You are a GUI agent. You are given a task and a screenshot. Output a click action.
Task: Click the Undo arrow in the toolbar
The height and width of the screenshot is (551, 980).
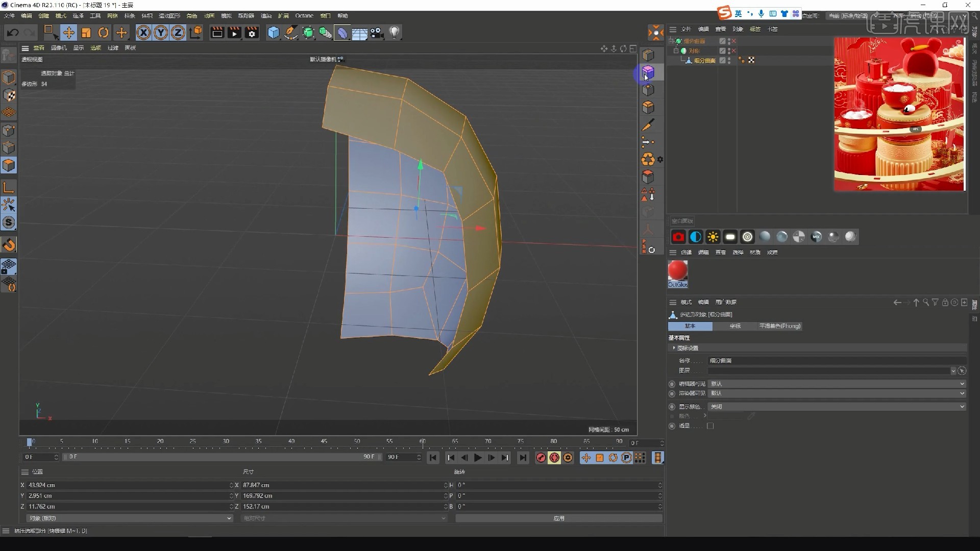13,33
